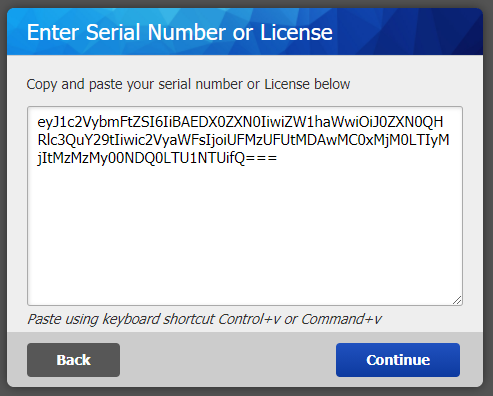Click before eyJ1 at start of license text
The width and height of the screenshot is (493, 396).
click(x=38, y=122)
